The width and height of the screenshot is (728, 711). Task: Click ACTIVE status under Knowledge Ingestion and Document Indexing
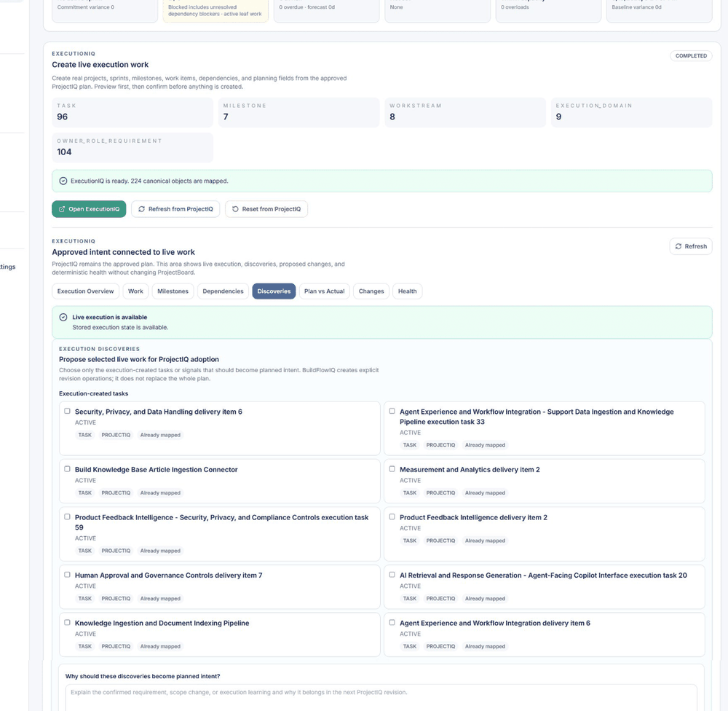click(85, 634)
